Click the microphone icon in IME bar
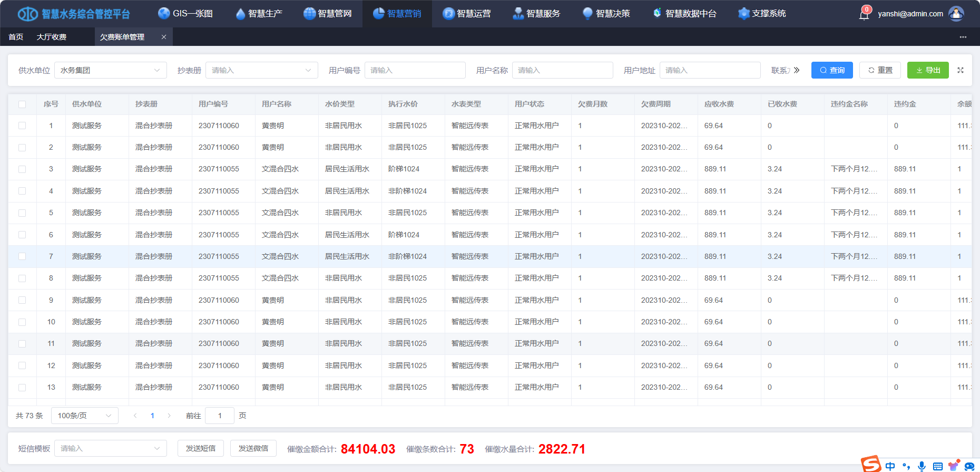Image resolution: width=980 pixels, height=472 pixels. click(x=922, y=466)
